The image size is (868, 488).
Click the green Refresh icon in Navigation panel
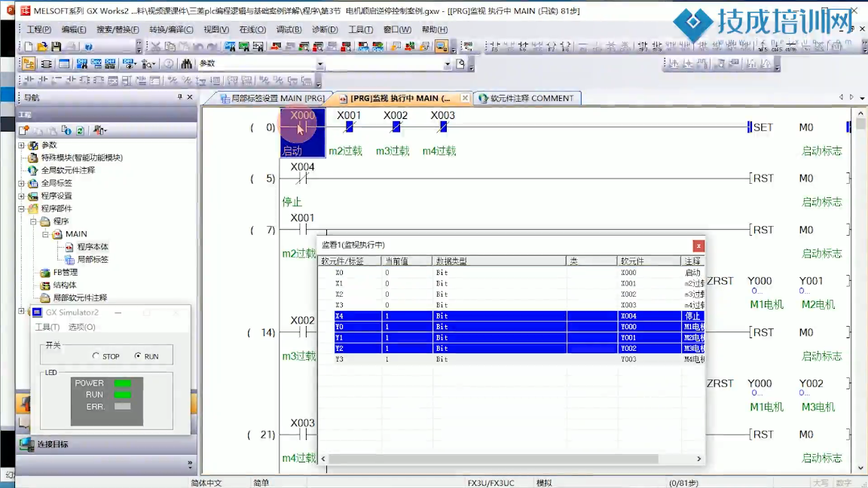[x=81, y=130]
